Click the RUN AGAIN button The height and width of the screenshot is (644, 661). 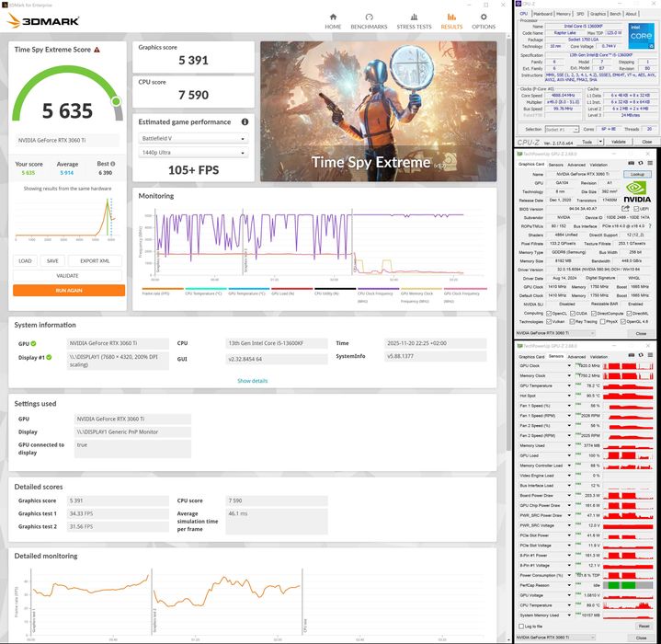pyautogui.click(x=69, y=291)
